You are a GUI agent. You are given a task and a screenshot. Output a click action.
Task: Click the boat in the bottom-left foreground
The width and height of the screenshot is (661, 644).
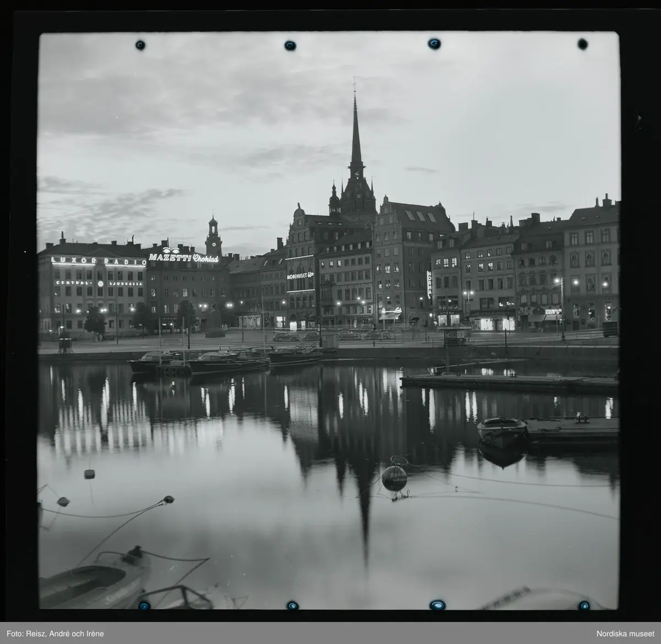[94, 578]
